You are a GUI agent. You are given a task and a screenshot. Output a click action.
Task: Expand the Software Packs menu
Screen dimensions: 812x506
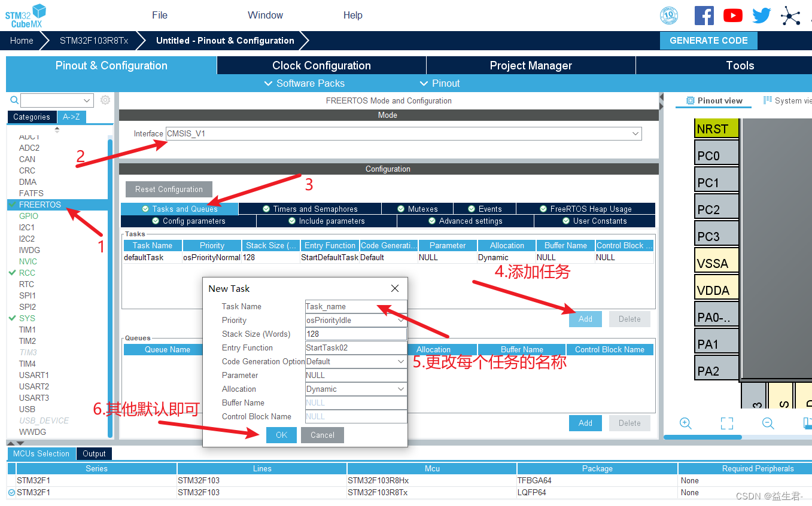(x=304, y=83)
